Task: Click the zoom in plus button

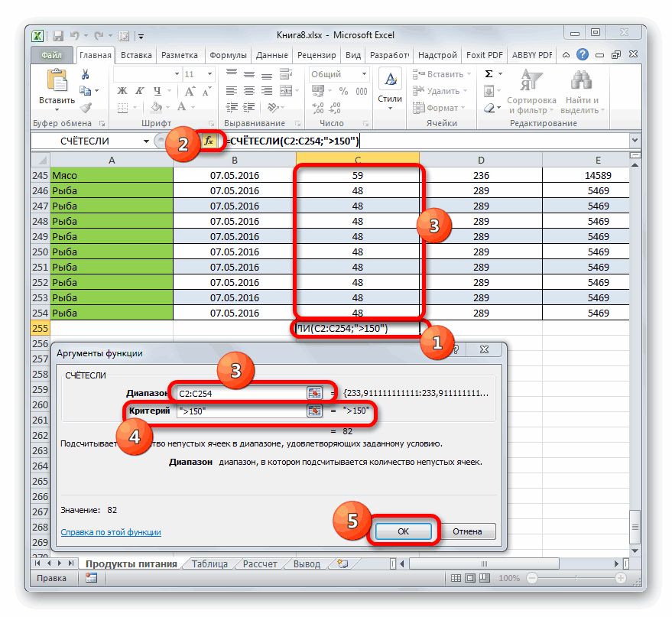Action: (x=621, y=578)
